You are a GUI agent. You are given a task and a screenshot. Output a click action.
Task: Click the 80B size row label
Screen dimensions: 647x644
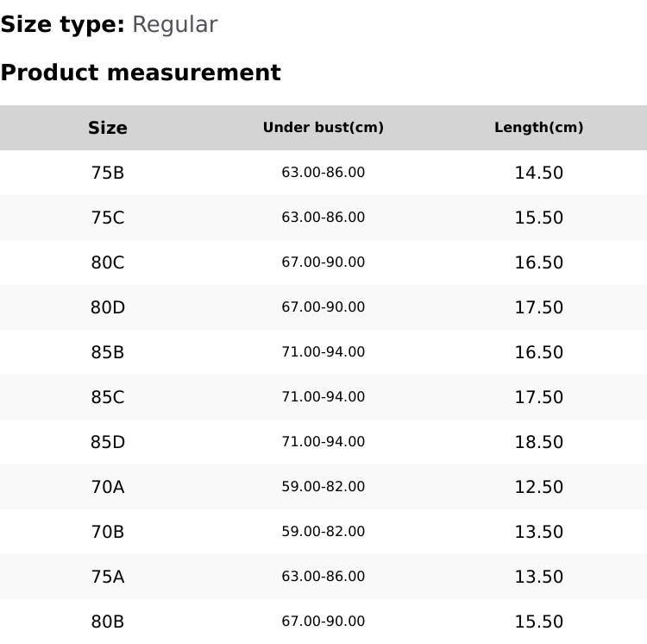(108, 622)
